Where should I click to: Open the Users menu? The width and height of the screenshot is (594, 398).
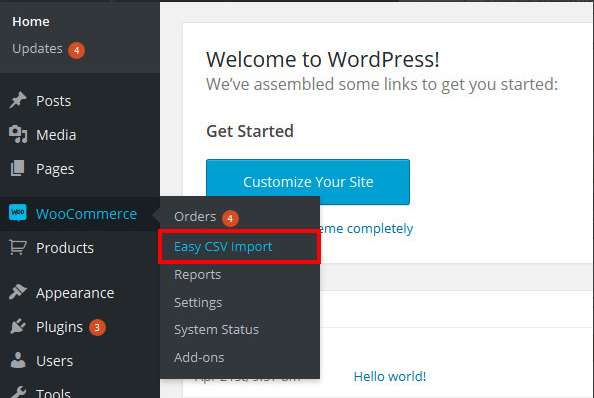coord(55,361)
